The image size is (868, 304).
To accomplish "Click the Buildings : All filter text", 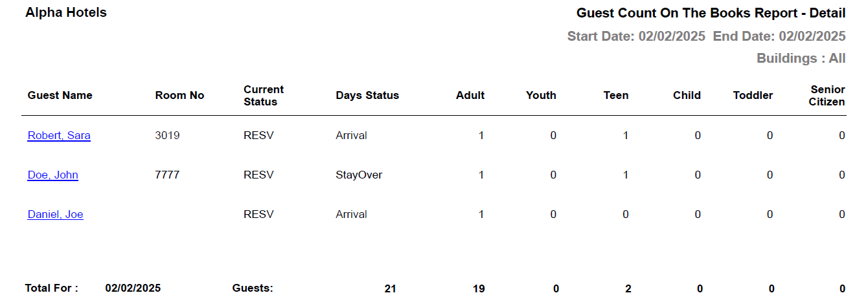I will point(801,58).
